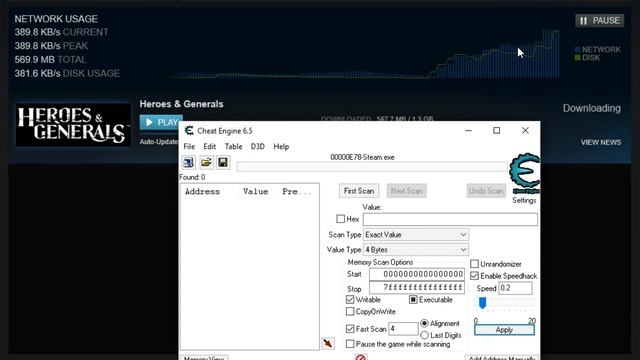Click the Next Scan button
640x360 pixels.
[x=407, y=191]
